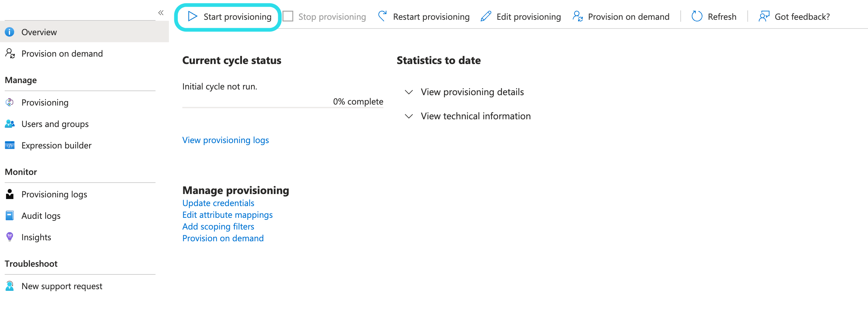Collapse the left sidebar with the chevron

coord(161,12)
